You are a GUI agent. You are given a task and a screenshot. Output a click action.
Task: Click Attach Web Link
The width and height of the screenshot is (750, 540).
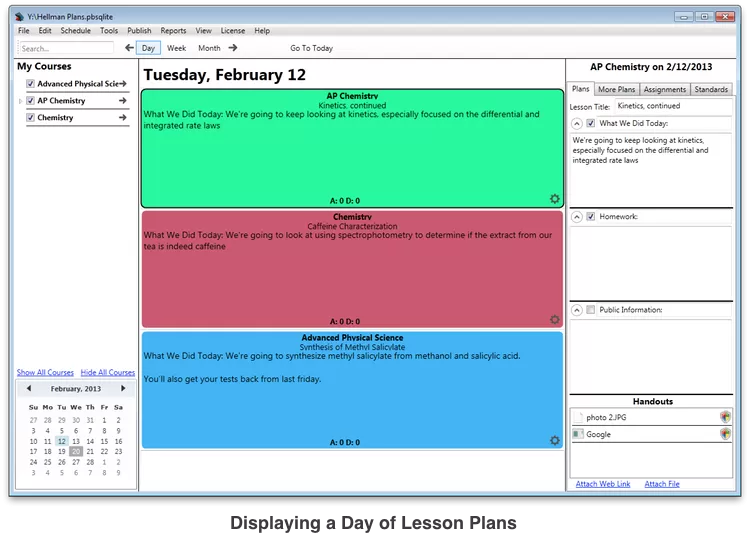pyautogui.click(x=603, y=484)
